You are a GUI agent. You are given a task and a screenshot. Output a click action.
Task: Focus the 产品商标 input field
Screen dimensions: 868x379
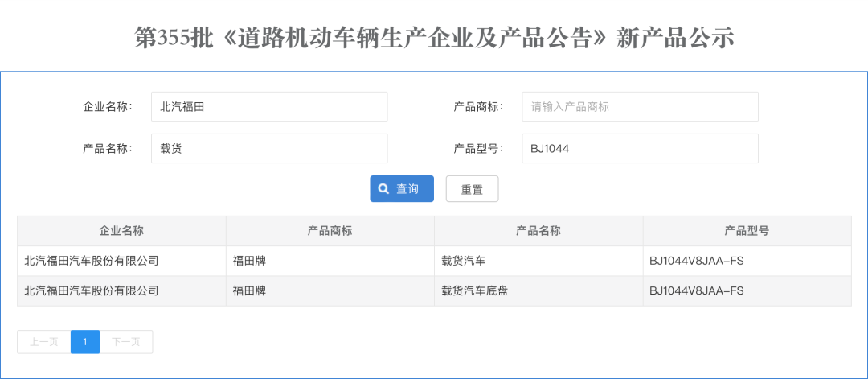(x=640, y=106)
